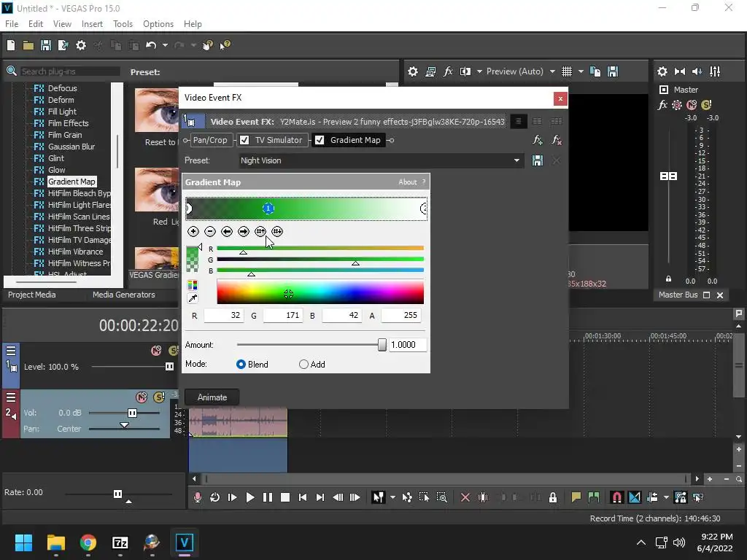
Task: Toggle Lock event icon in timeline toolbar
Action: (x=553, y=497)
